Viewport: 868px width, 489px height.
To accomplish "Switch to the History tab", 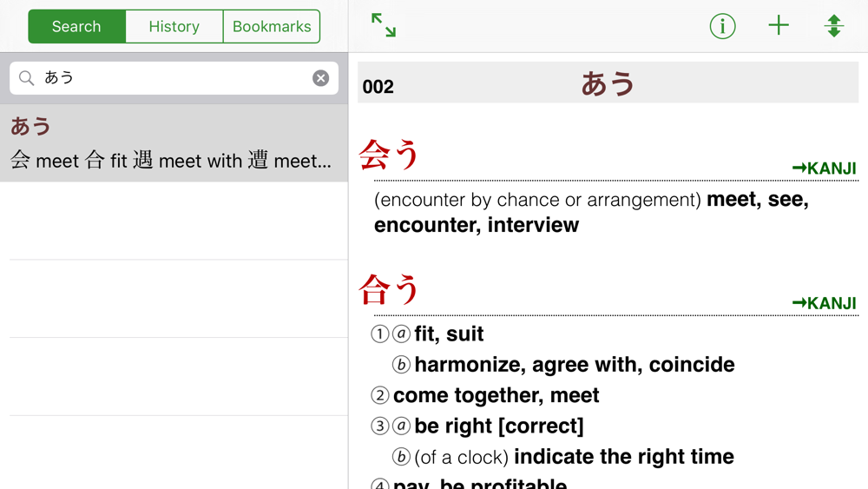I will [174, 26].
